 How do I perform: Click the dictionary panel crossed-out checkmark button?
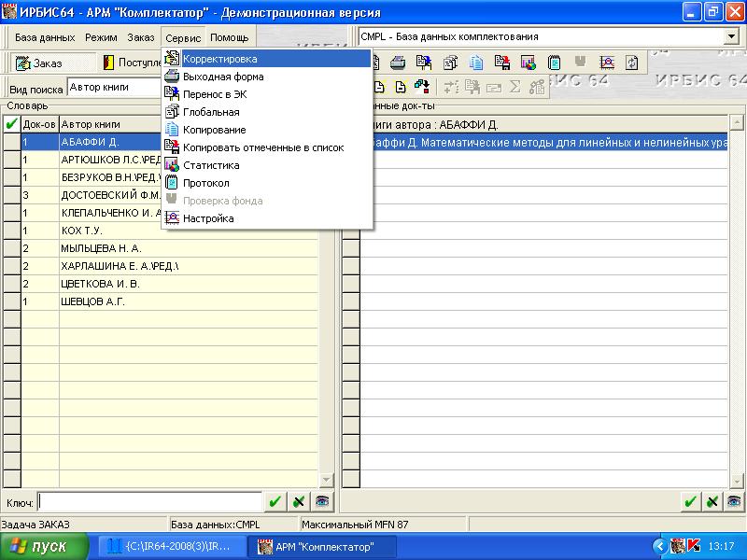pyautogui.click(x=299, y=501)
